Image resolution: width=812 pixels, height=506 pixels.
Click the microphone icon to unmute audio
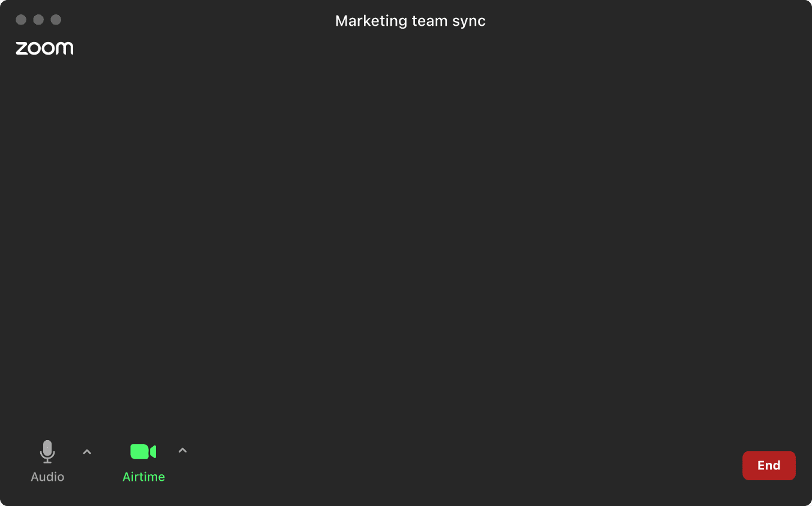[x=47, y=451]
